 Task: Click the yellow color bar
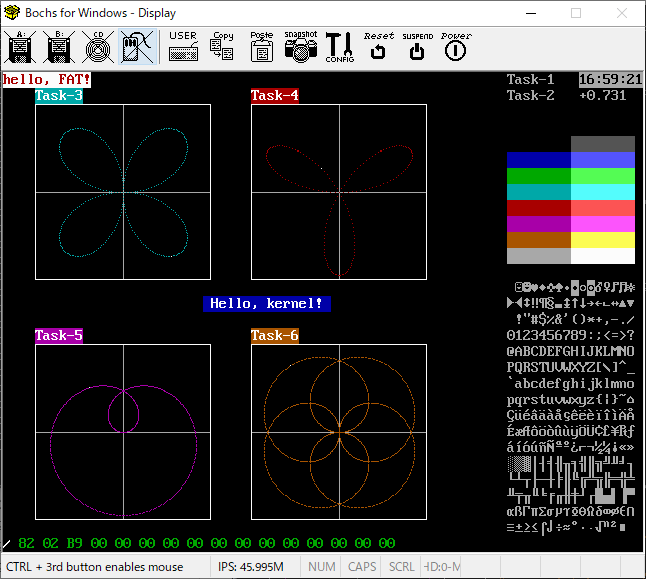tap(603, 240)
